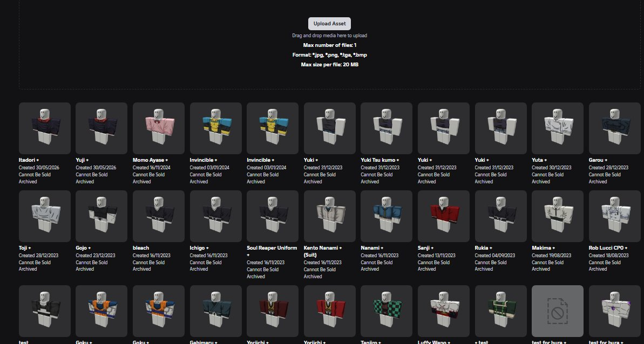Open the Makima asset thumbnail
Screen dimensions: 644x344
pos(557,216)
